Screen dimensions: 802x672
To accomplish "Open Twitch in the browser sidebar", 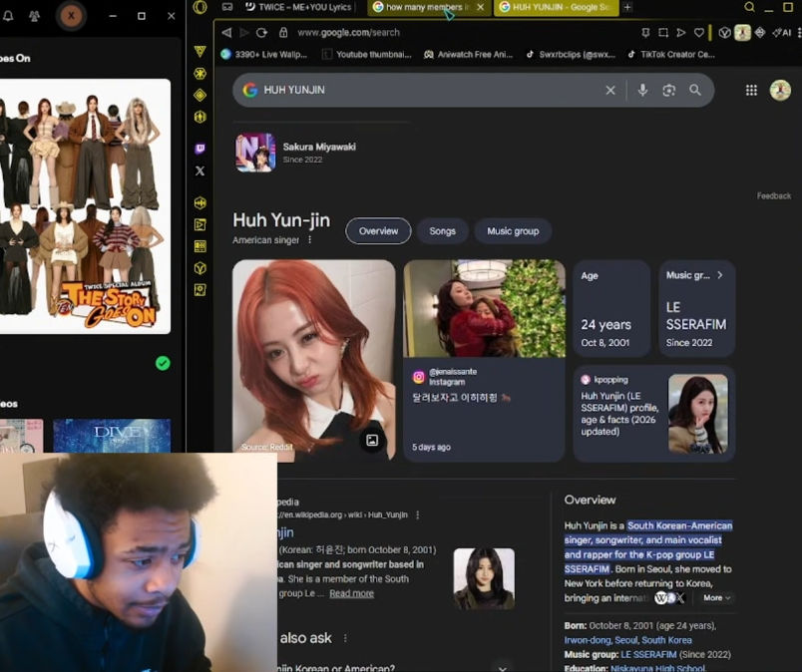I will [x=200, y=149].
